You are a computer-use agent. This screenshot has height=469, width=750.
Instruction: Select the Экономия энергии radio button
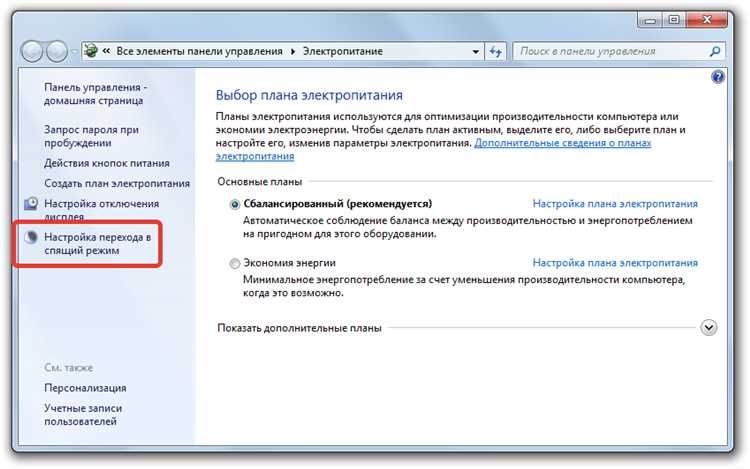234,263
